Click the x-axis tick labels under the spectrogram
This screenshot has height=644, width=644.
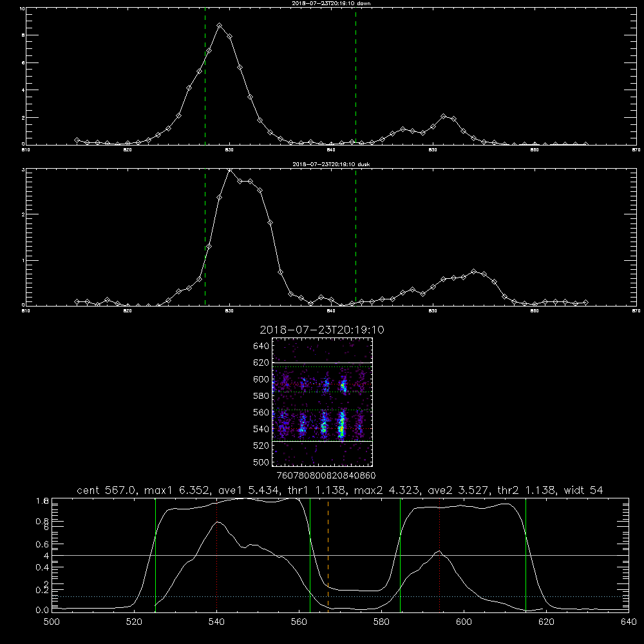(x=326, y=476)
